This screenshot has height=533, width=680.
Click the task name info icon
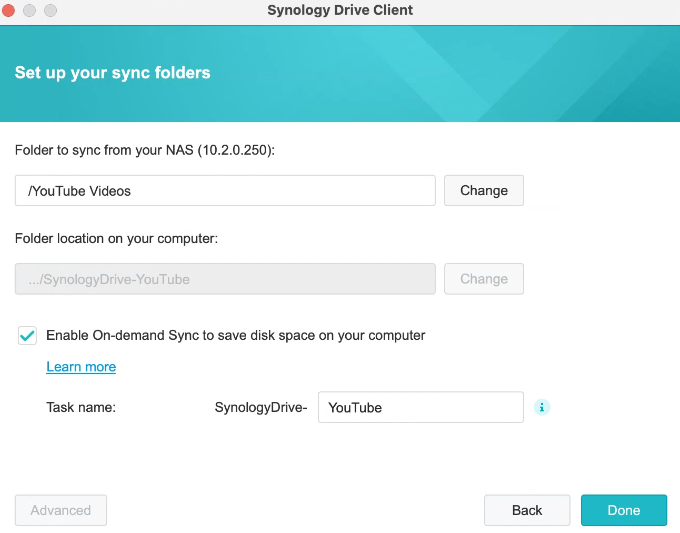coord(542,407)
